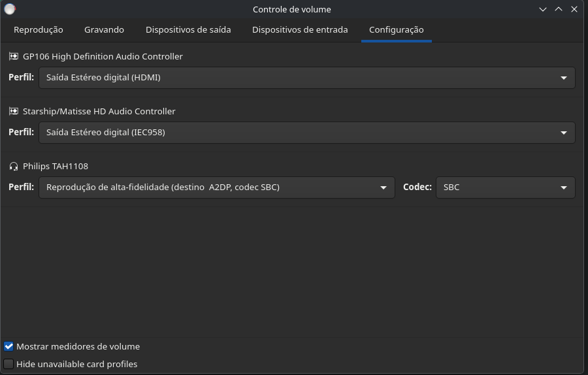Maximize the Controle de volume window
The width and height of the screenshot is (588, 375).
click(559, 9)
